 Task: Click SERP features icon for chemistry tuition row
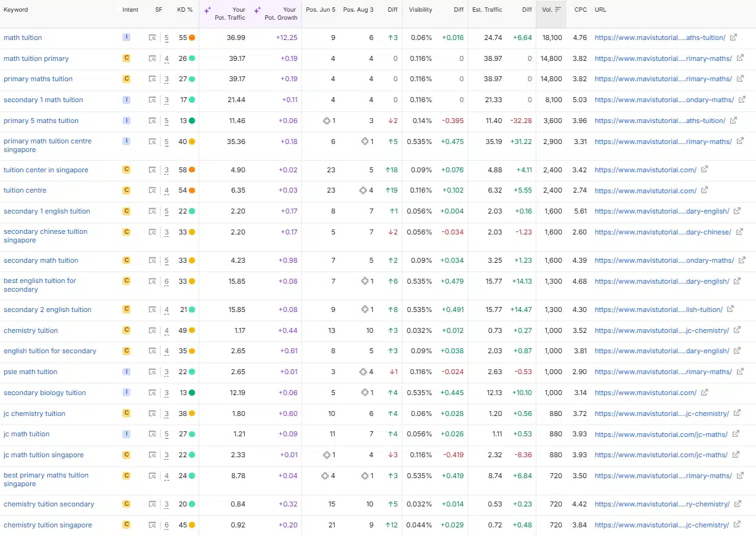click(153, 330)
